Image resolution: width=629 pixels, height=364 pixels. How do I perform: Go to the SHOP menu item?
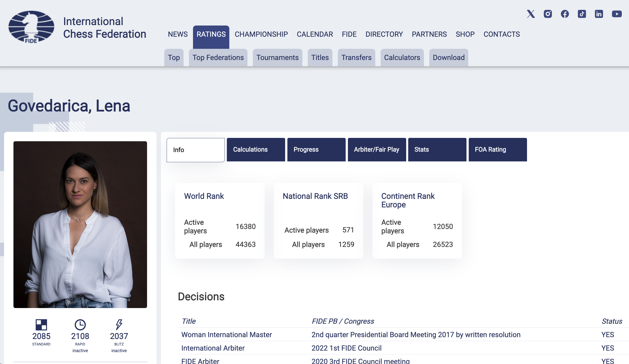[x=465, y=34]
